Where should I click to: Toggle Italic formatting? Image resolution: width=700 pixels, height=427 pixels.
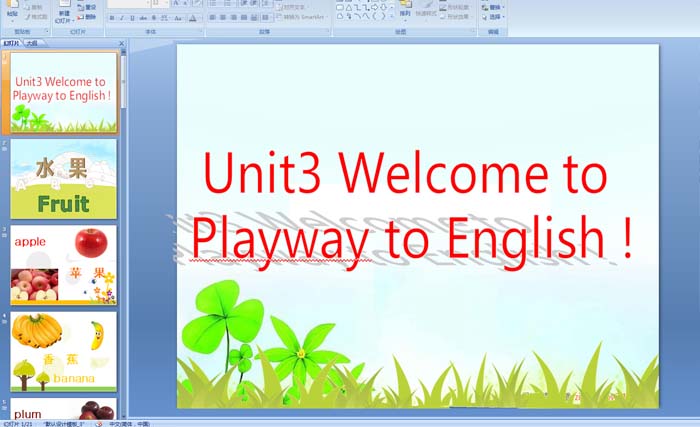click(x=122, y=18)
